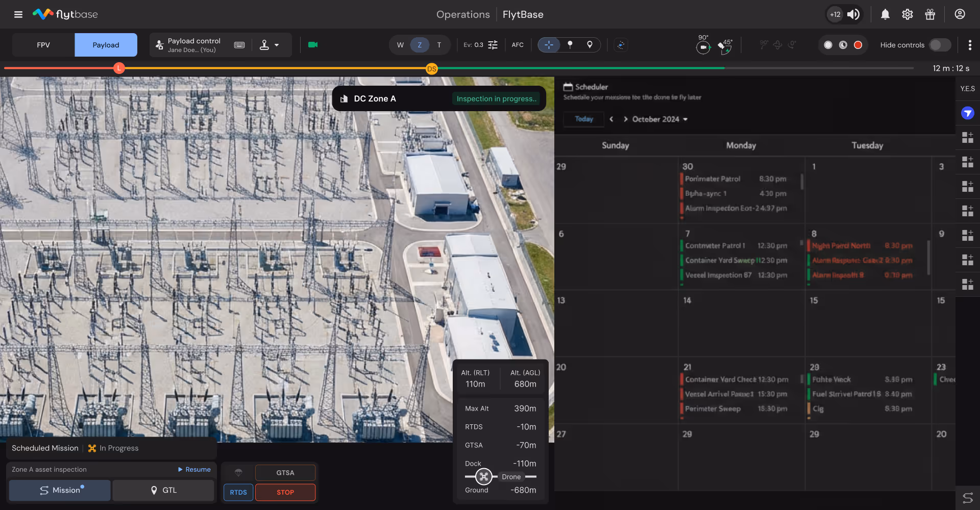Screen dimensions: 980x510
Task: Switch to Payload view tab
Action: point(106,45)
